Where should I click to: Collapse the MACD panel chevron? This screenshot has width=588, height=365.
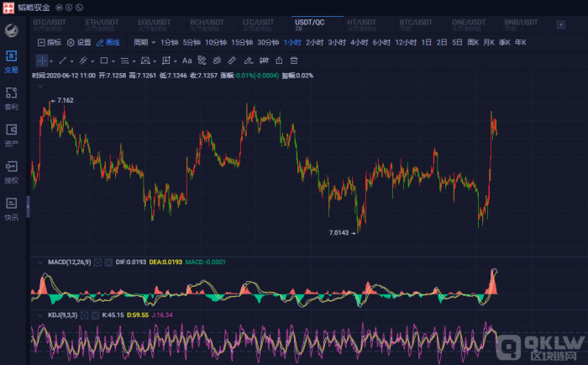click(40, 262)
